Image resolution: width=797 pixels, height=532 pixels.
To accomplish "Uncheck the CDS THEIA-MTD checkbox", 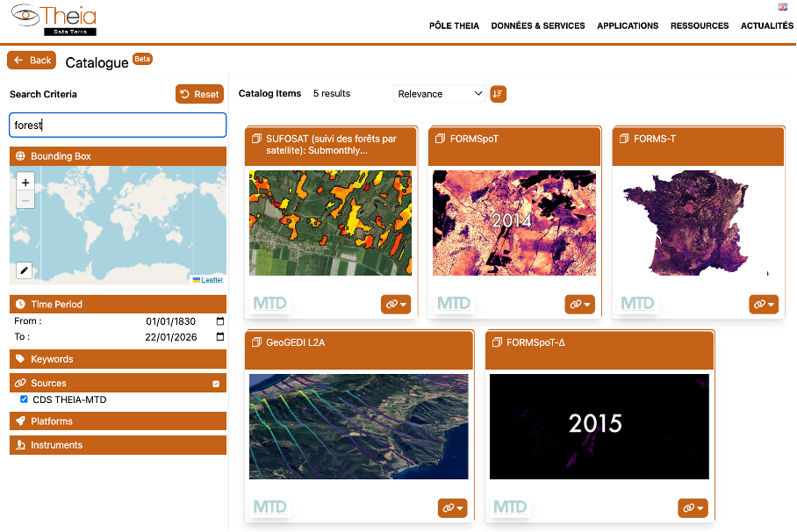I will 24,399.
